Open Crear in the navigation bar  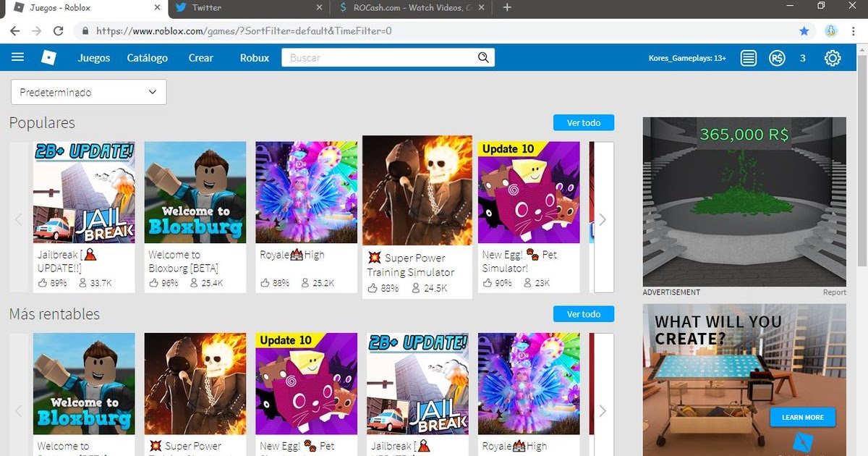[x=201, y=58]
